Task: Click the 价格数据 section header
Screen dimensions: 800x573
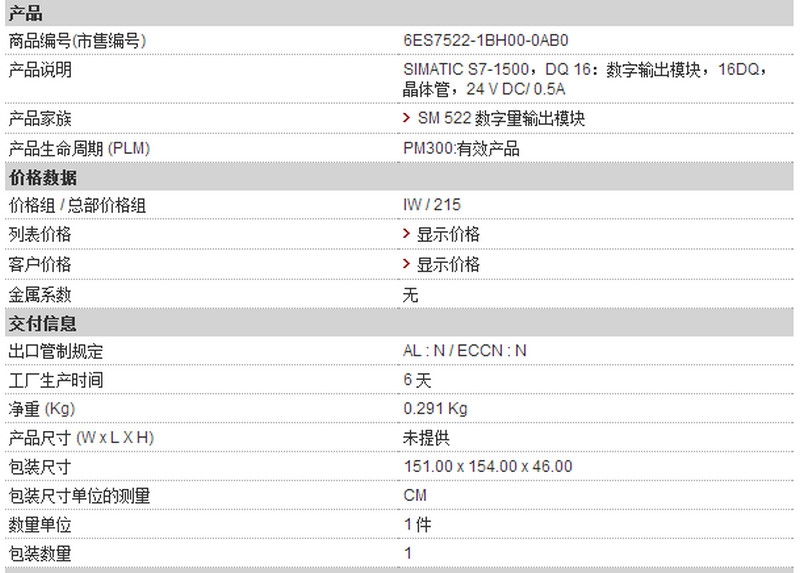Action: click(399, 177)
